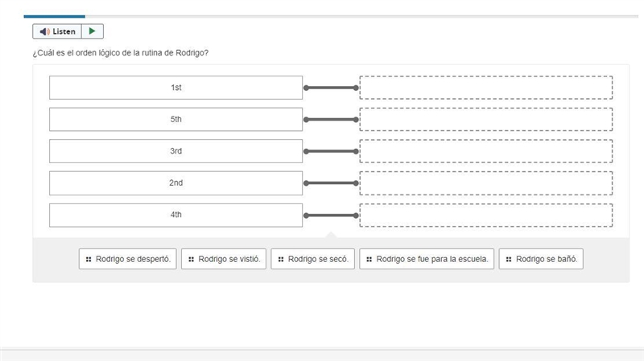The height and width of the screenshot is (361, 644).
Task: Click the empty drop zone next to 2nd
Action: tap(486, 183)
